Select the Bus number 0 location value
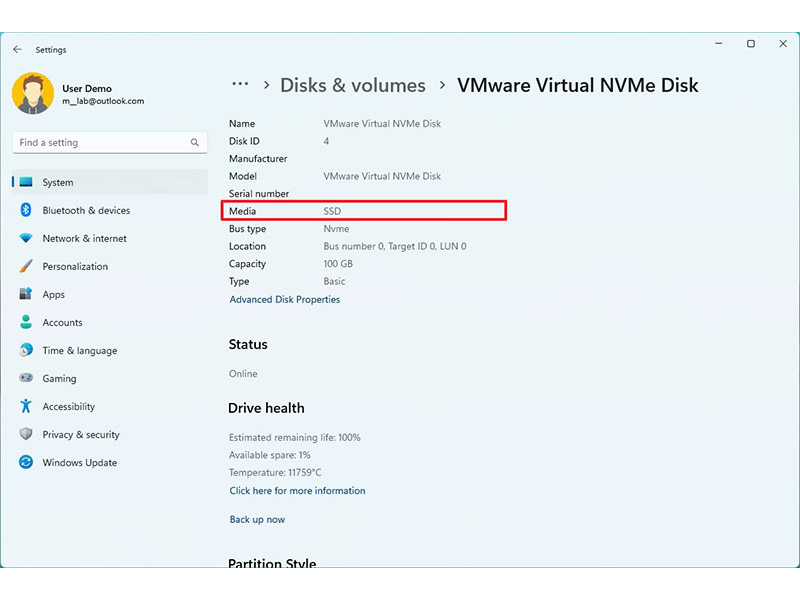 (395, 246)
